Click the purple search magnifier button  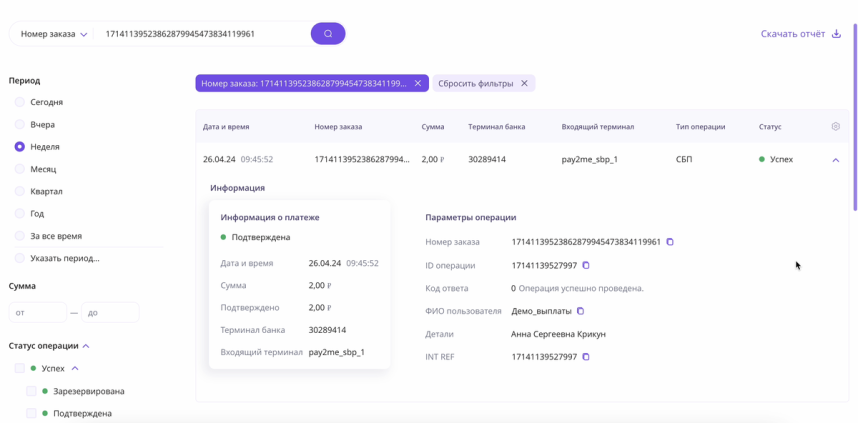pos(328,34)
